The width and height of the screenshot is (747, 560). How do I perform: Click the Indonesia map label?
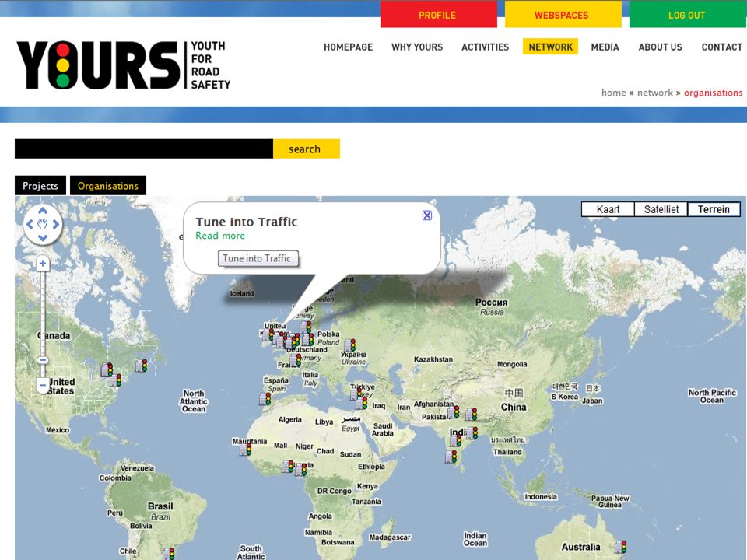click(x=541, y=496)
